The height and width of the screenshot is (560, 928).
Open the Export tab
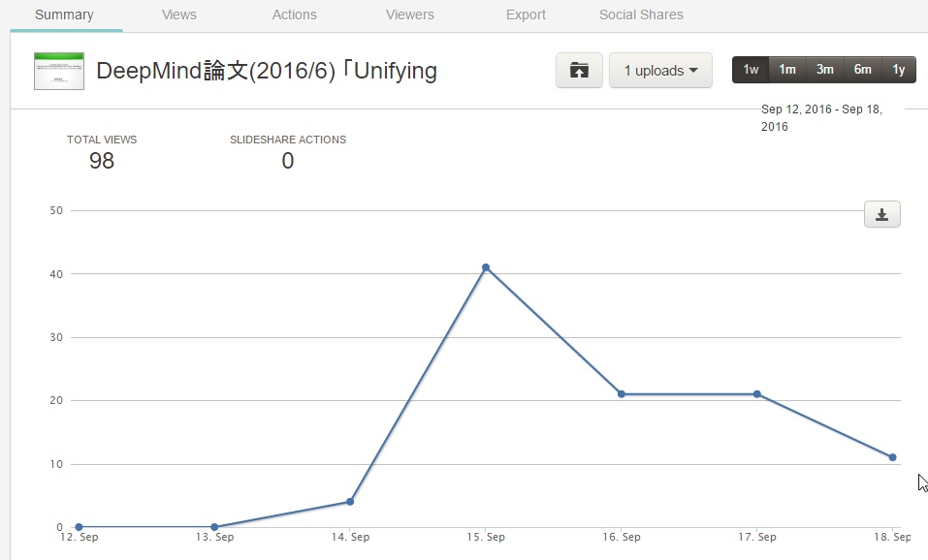click(526, 15)
